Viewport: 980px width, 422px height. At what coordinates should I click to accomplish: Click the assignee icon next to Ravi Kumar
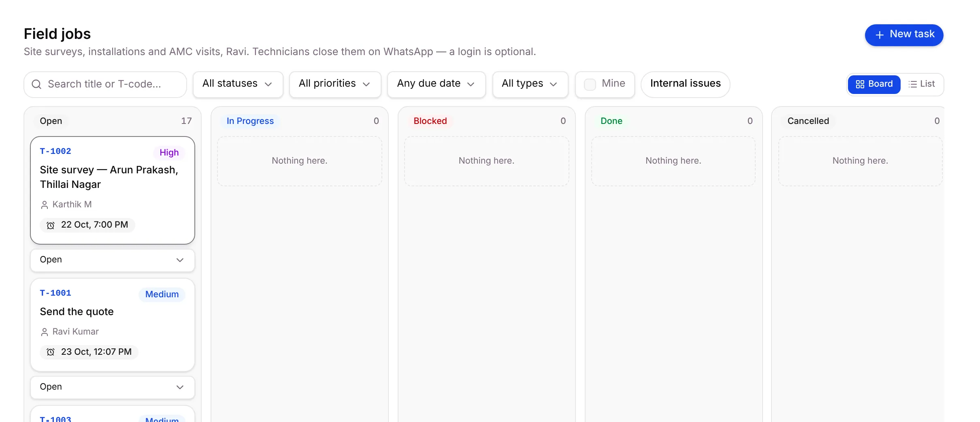pyautogui.click(x=45, y=332)
